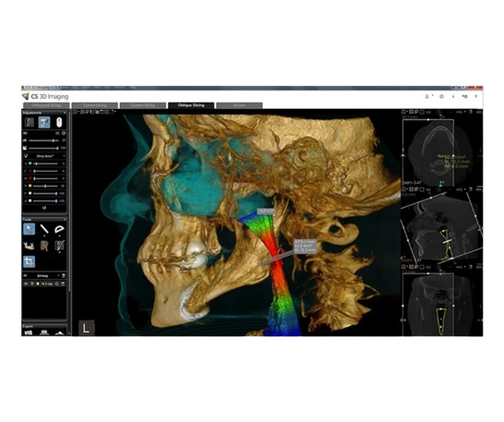Open the Review tab

coord(239,105)
